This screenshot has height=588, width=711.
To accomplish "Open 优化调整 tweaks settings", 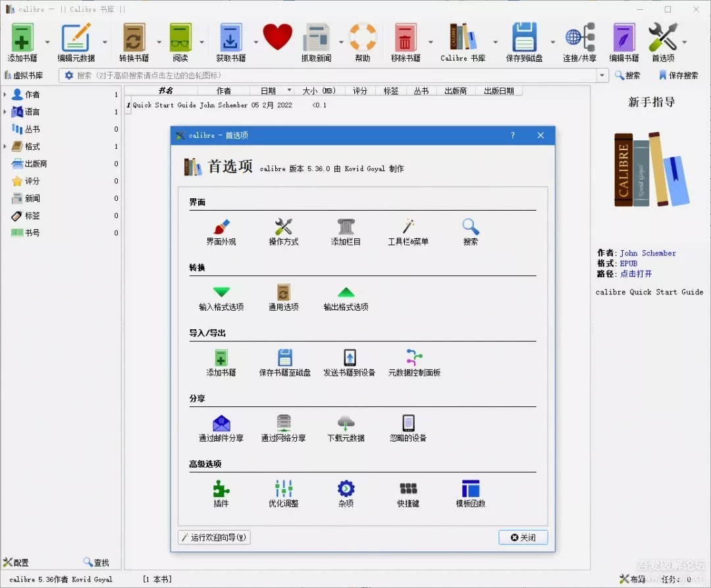I will click(283, 494).
